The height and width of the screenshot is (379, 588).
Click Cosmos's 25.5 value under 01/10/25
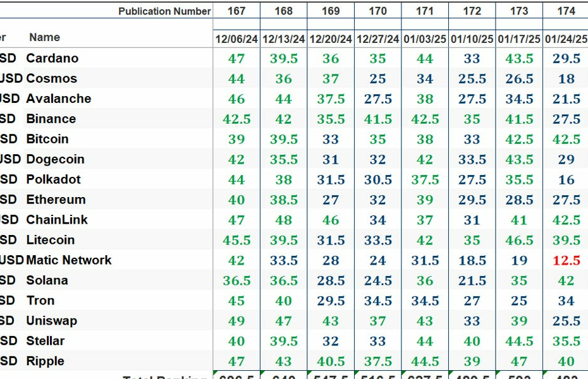[x=472, y=79]
